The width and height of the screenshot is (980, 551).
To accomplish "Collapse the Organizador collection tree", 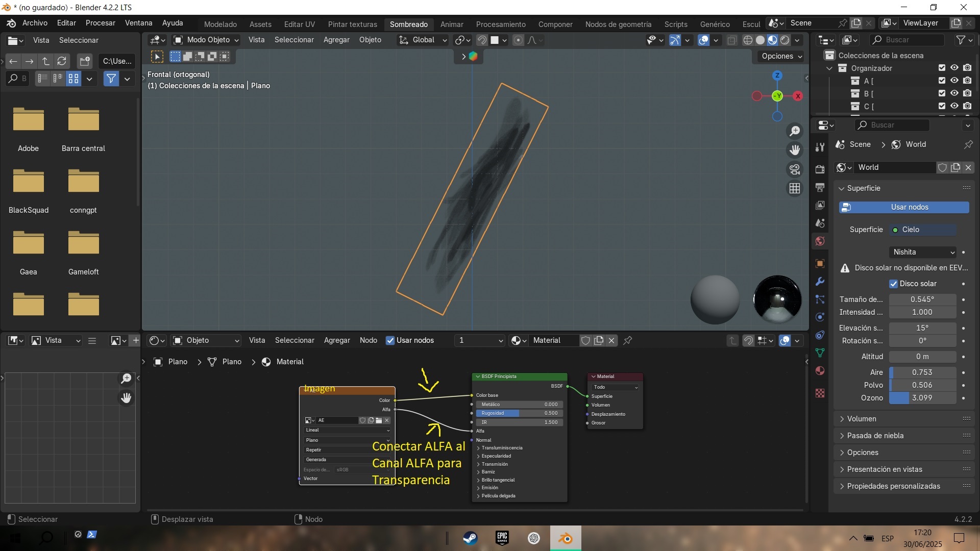I will 829,68.
